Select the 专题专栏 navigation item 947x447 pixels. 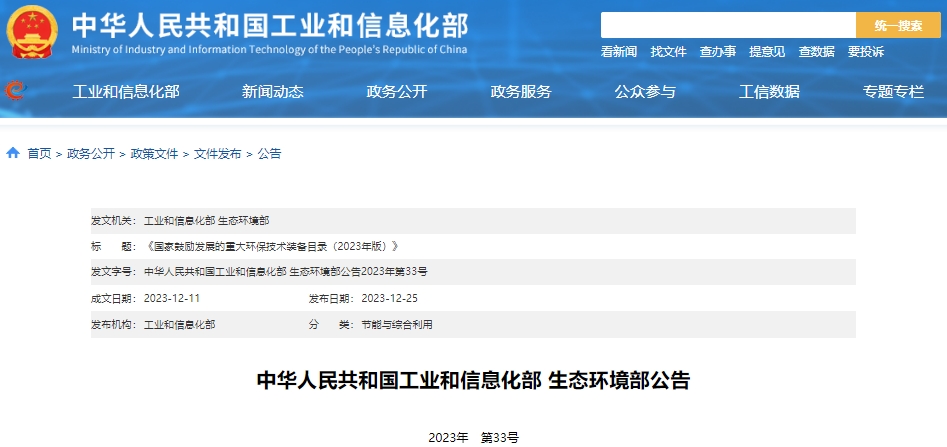(x=893, y=92)
